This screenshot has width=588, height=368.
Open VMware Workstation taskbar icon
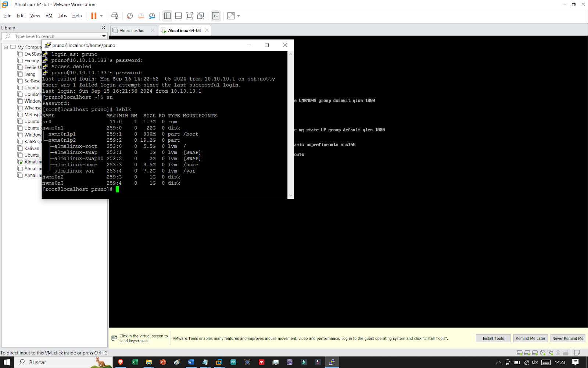tap(219, 362)
